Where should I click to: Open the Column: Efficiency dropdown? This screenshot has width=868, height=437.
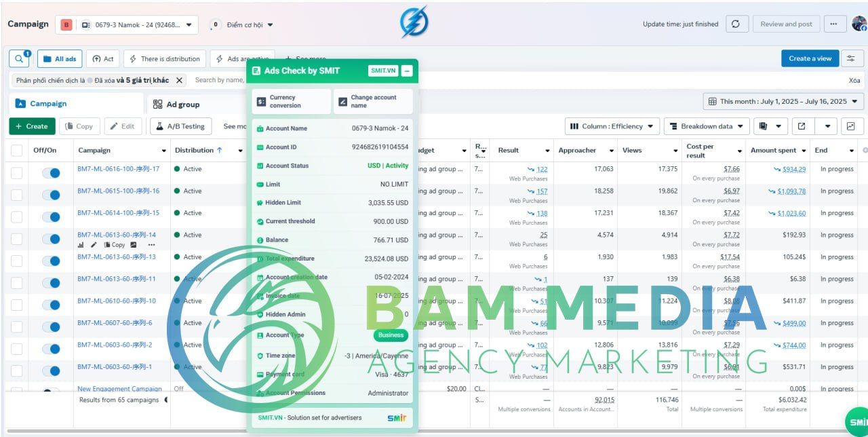[x=612, y=126]
